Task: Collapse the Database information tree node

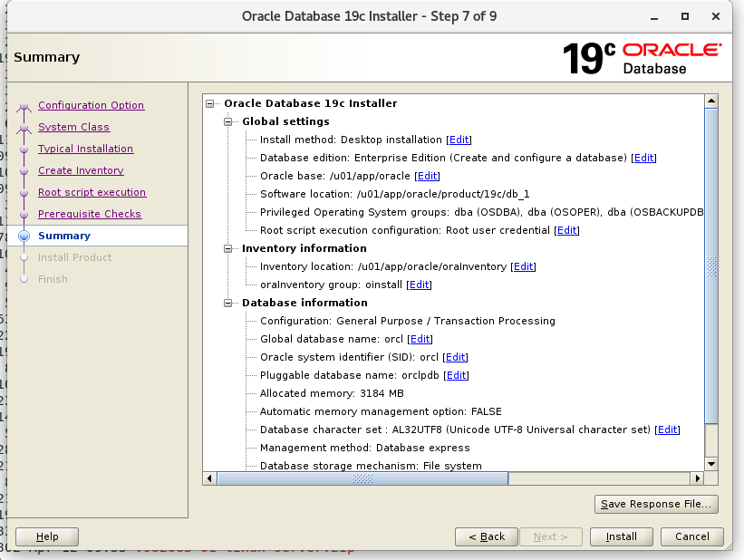Action: click(227, 303)
